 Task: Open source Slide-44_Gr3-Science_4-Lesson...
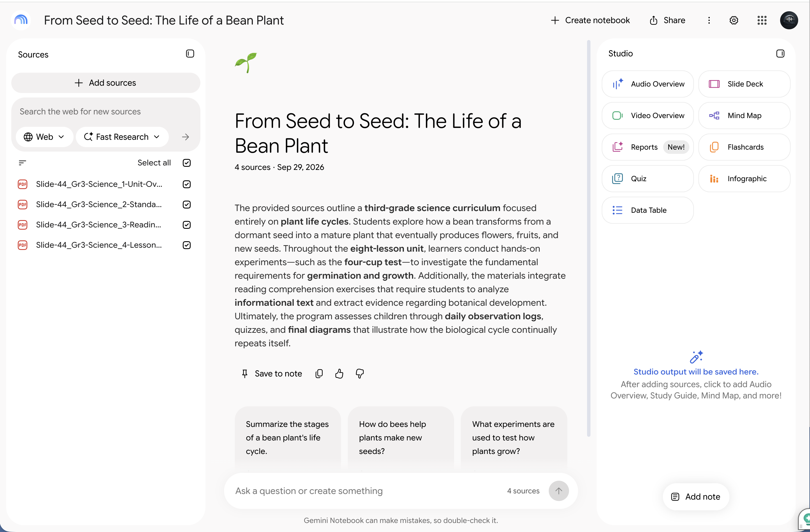99,245
